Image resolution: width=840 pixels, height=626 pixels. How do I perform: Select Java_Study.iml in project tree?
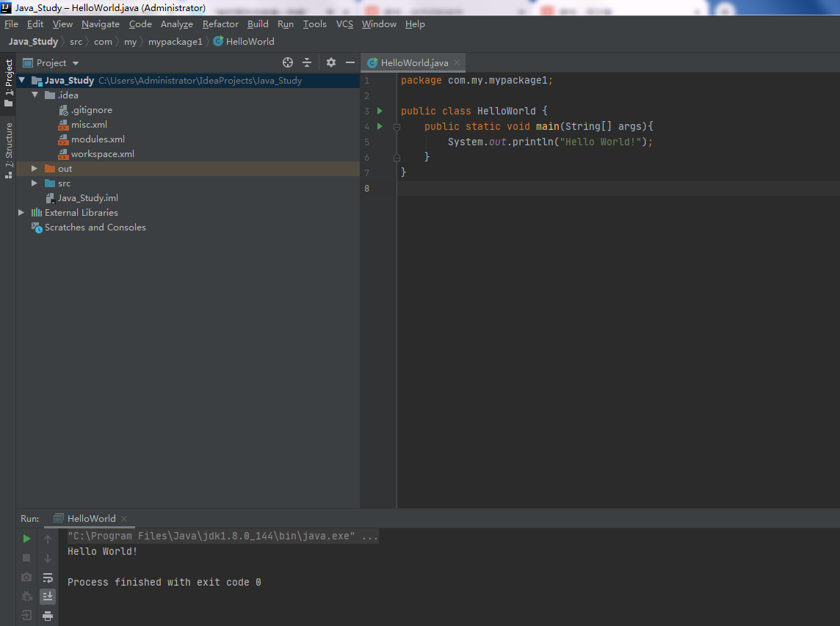(x=87, y=198)
